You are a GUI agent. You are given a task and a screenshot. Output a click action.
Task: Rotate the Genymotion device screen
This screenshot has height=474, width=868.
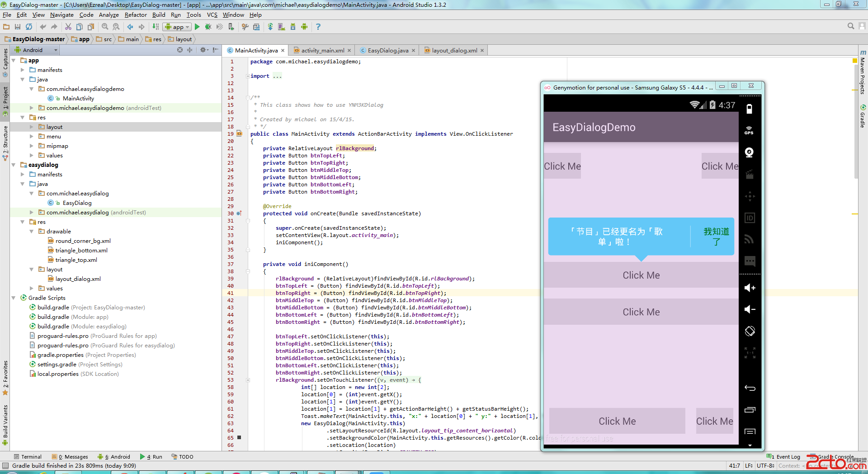750,331
